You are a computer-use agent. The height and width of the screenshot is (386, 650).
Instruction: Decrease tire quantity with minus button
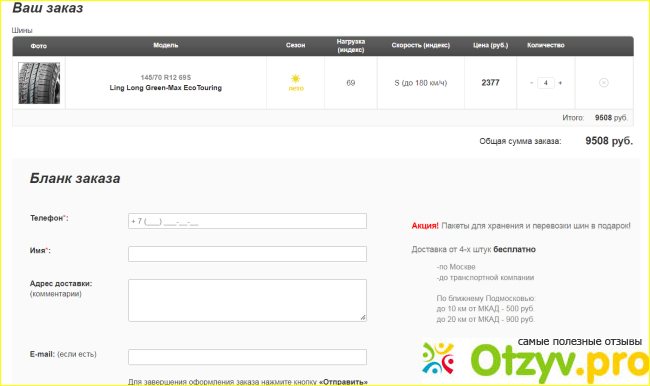pyautogui.click(x=531, y=83)
